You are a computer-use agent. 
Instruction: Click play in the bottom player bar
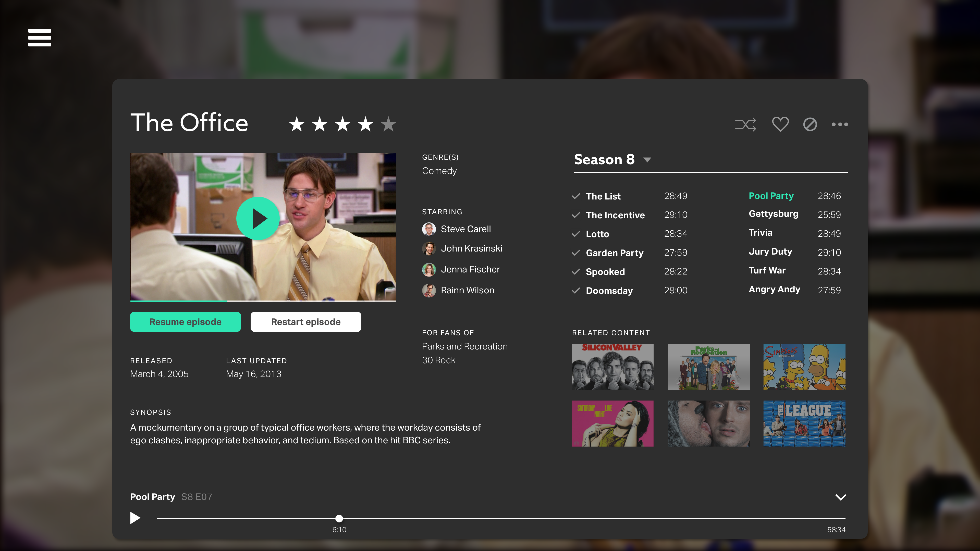pos(135,518)
